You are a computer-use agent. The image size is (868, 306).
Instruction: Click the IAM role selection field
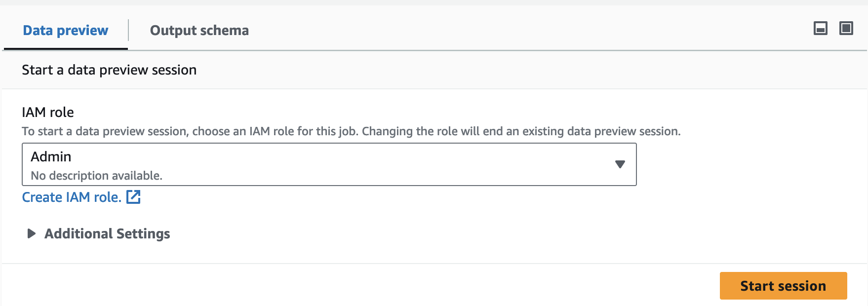pos(329,164)
